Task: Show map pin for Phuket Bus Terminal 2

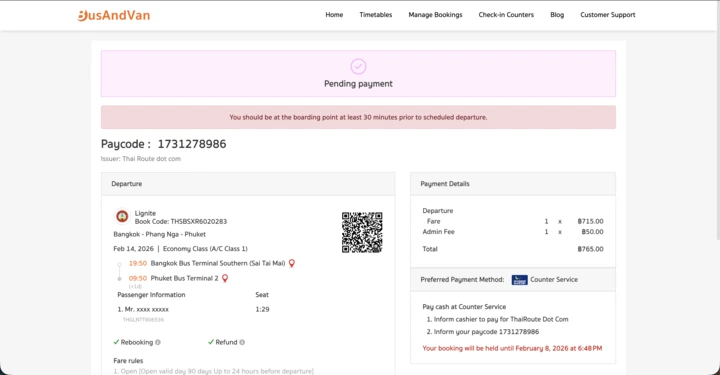Action: [225, 278]
